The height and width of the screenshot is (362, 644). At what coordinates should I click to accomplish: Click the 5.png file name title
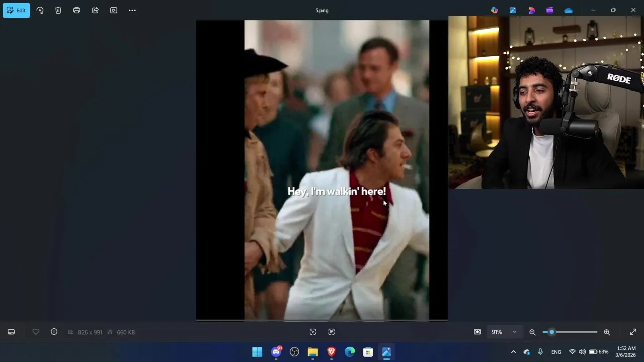tap(322, 10)
